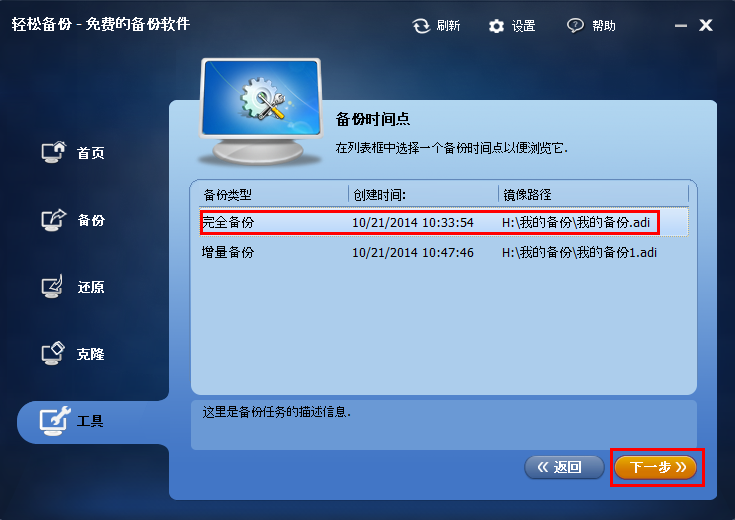735x520 pixels.
Task: Select the 还原 restore sidebar icon
Action: click(52, 287)
